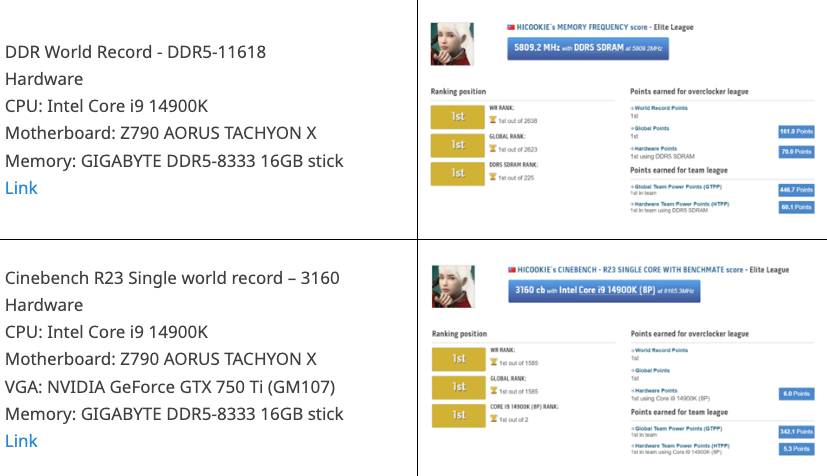827x476 pixels.
Task: Open the Link under Cinebench R23 record
Action: (x=21, y=441)
